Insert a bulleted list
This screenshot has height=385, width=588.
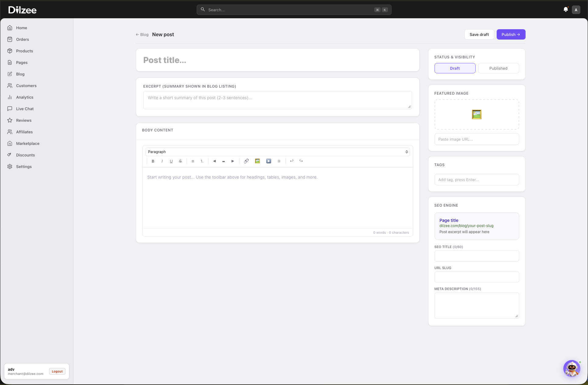(193, 161)
